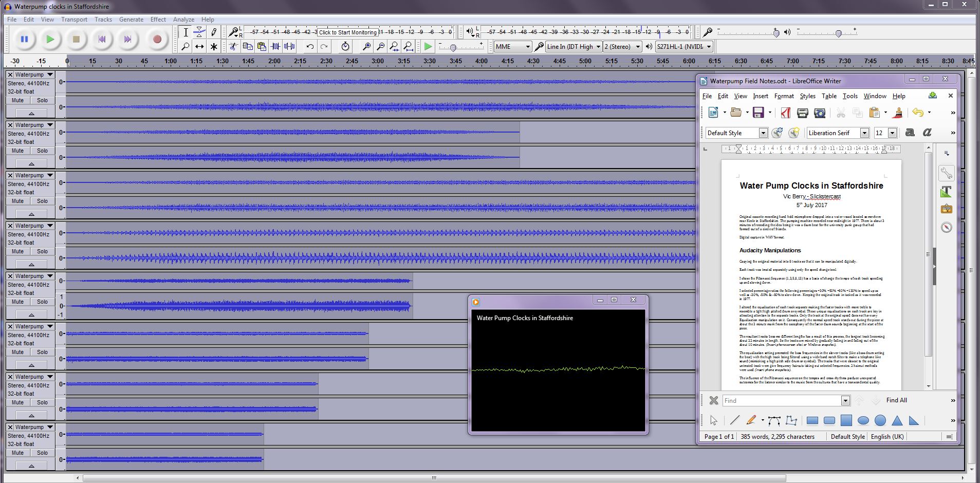Enable Solo on the bottom Waterpump track

[x=42, y=453]
